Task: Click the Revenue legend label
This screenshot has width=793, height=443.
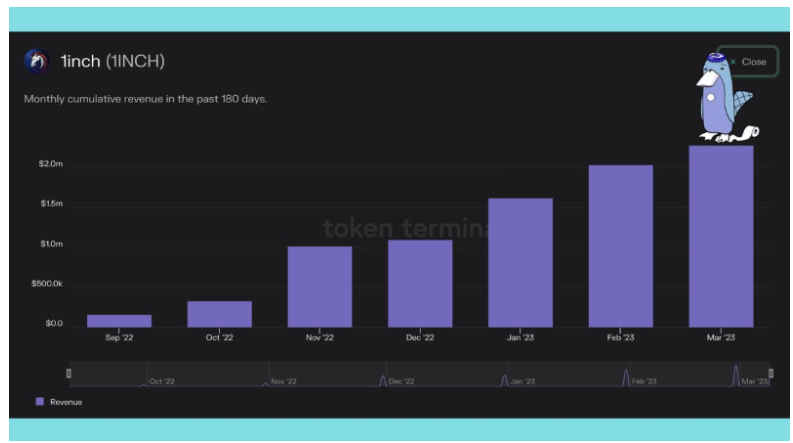Action: pos(66,402)
